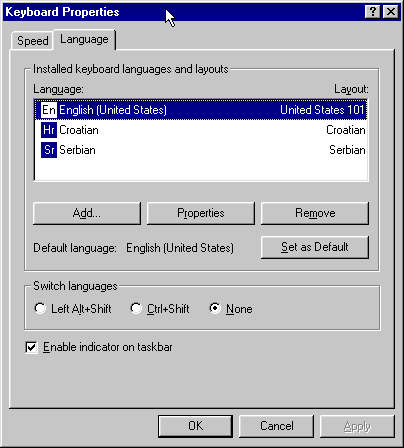The image size is (404, 448).
Task: Switch to the Speed tab
Action: (32, 41)
